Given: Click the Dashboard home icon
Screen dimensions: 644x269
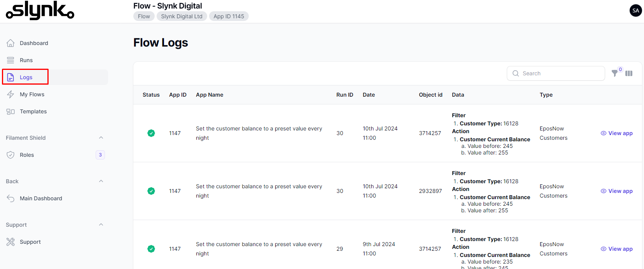Looking at the screenshot, I should [10, 43].
